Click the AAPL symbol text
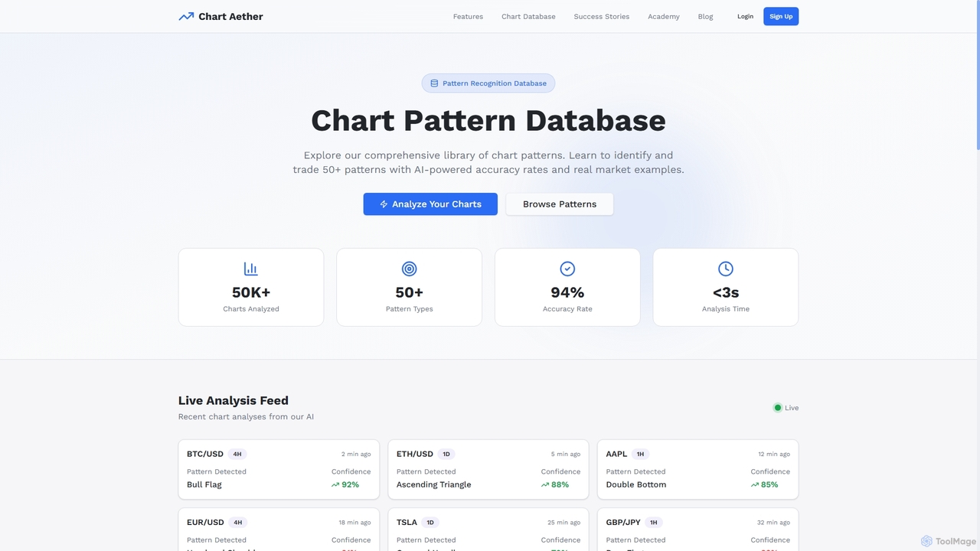 616,454
